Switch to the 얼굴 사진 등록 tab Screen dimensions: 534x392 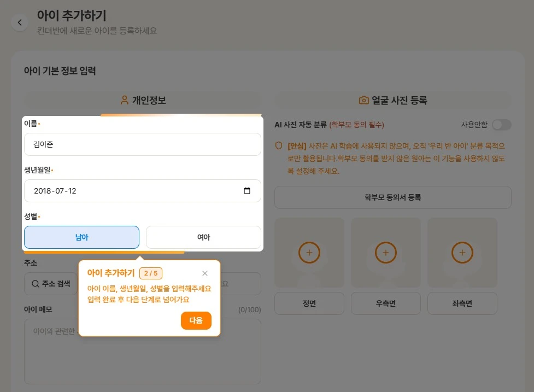(392, 101)
